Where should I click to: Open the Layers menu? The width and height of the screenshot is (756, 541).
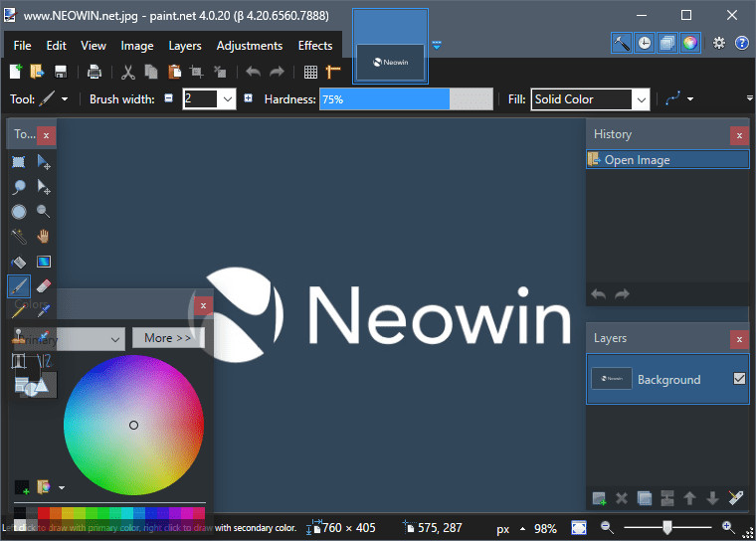coord(185,46)
